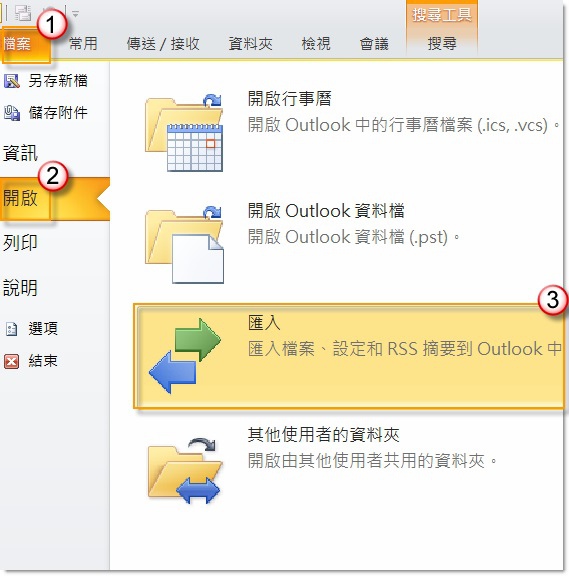The height and width of the screenshot is (576, 569).
Task: Open the 搜尋 Search tab
Action: pos(442,44)
